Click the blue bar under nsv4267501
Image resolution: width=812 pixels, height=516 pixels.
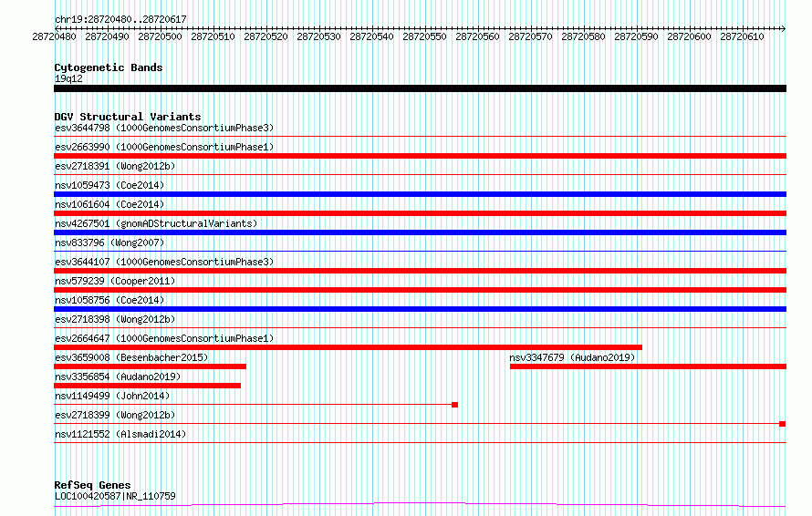coord(420,232)
